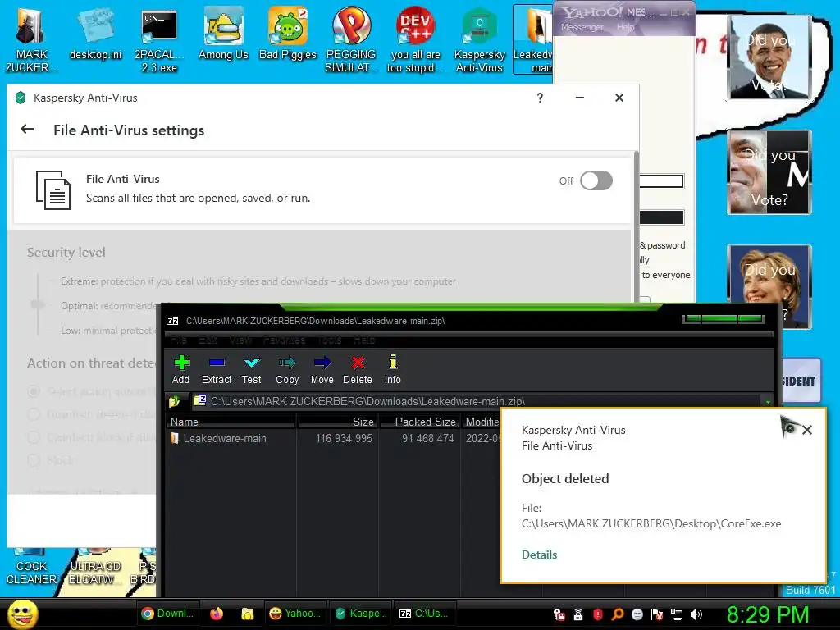Select the Copy tool in 7-Zip

point(287,370)
